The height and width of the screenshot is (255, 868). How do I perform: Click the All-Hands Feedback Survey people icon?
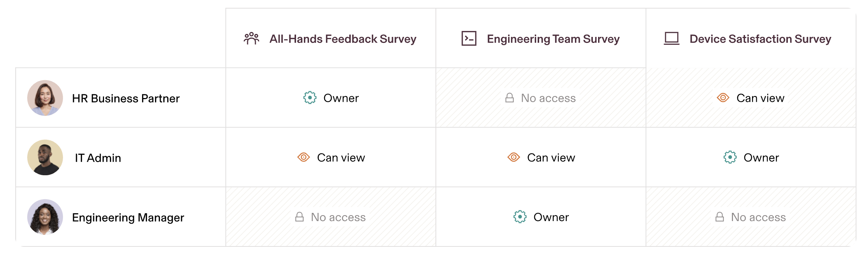(x=251, y=38)
